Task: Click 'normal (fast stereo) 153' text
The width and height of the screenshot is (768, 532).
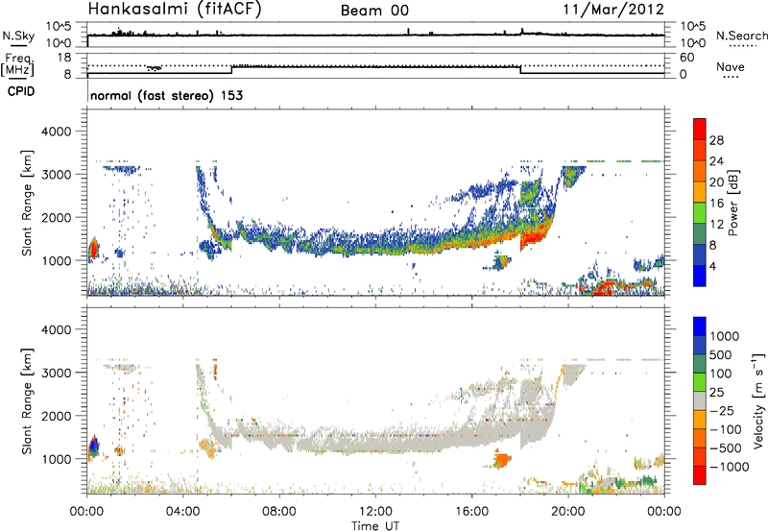Action: [166, 95]
